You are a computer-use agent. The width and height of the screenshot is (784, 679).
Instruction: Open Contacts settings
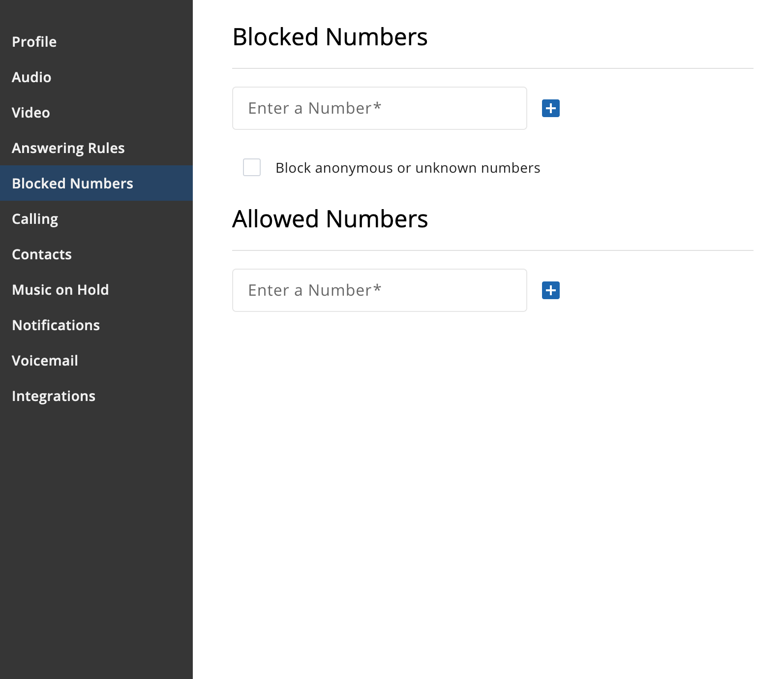96,254
